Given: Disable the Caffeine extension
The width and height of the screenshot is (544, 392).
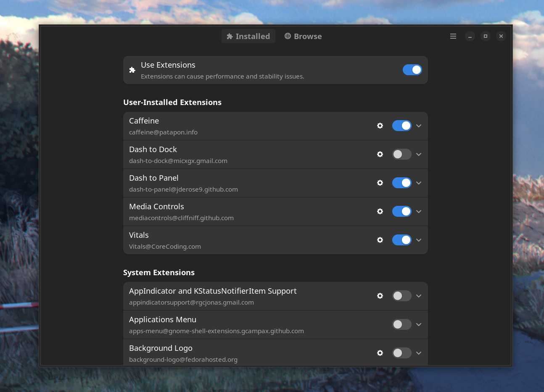Looking at the screenshot, I should [x=401, y=126].
